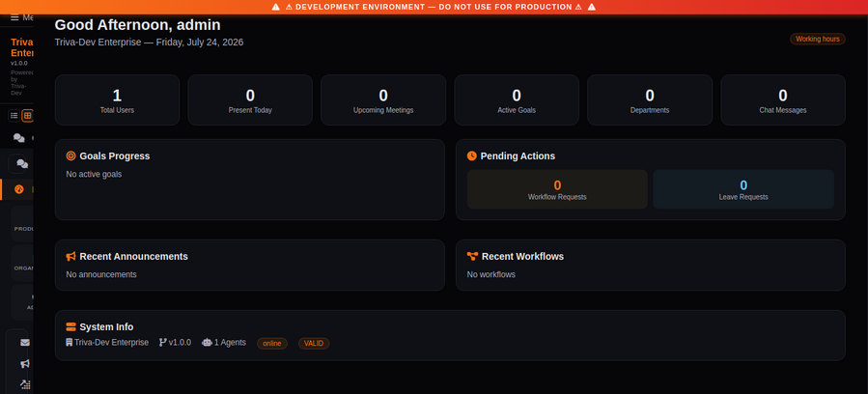This screenshot has width=868, height=394.
Task: Select the Pending Actions heading
Action: coord(518,156)
